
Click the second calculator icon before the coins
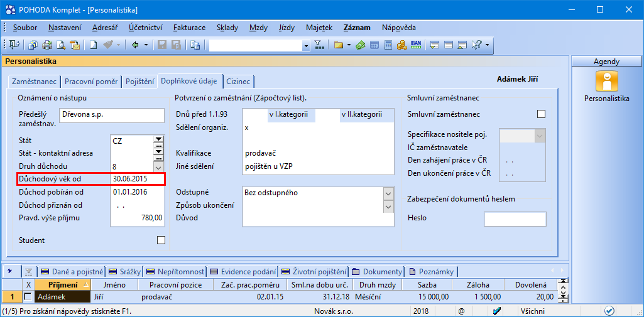388,45
